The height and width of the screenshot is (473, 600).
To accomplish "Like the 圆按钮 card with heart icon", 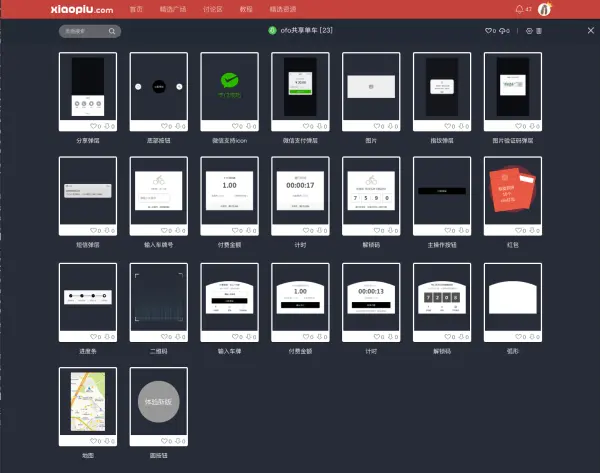I will pos(166,441).
